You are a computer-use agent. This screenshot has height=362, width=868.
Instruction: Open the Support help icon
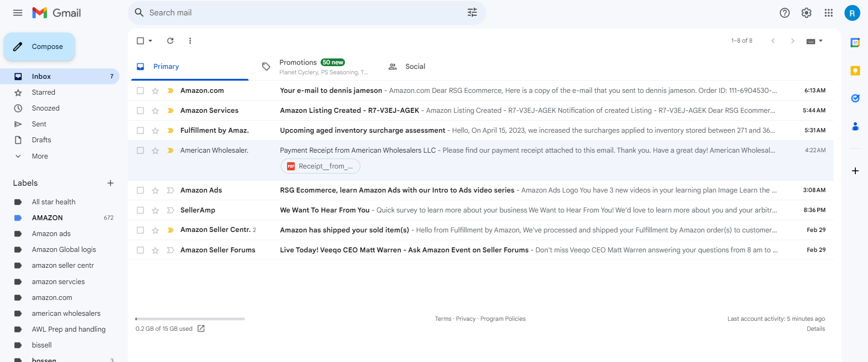(785, 13)
